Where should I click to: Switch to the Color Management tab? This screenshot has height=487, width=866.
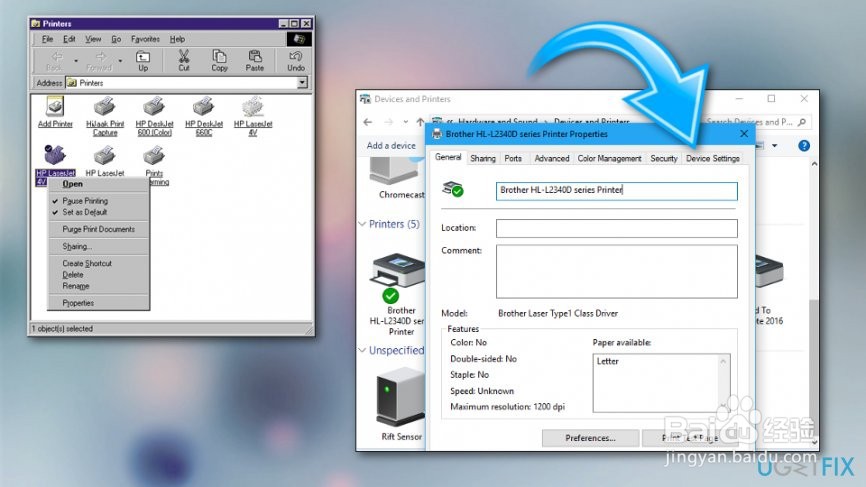point(609,158)
